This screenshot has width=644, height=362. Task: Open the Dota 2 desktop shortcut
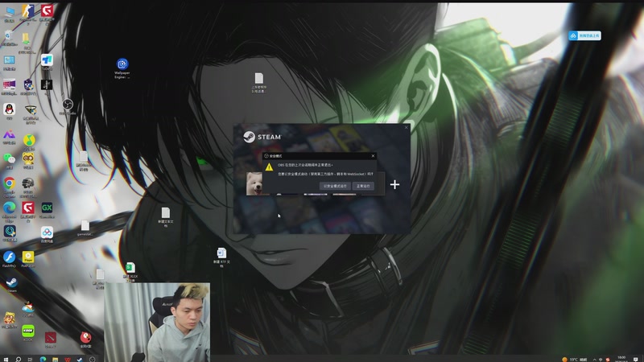coord(50,339)
